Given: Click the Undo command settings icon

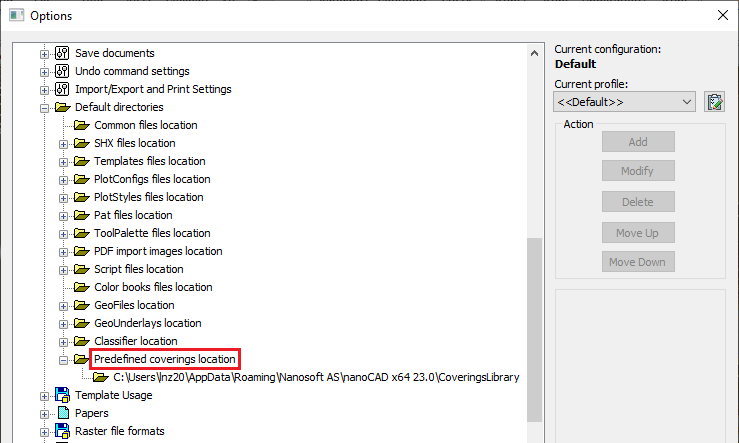Looking at the screenshot, I should 62,71.
